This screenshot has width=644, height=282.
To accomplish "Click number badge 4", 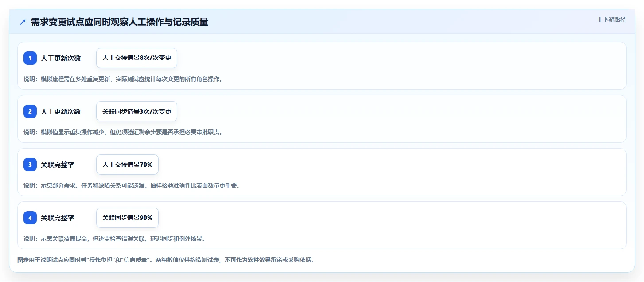I will [30, 218].
